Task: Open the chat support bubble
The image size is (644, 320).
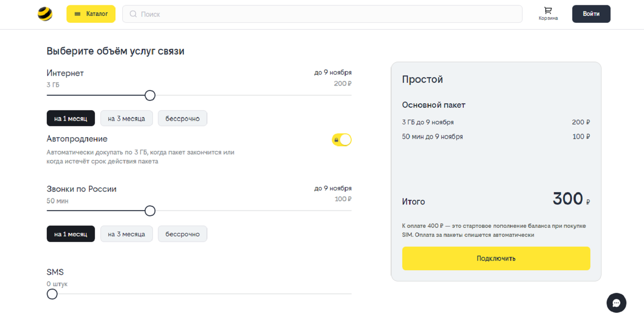Action: 616,303
